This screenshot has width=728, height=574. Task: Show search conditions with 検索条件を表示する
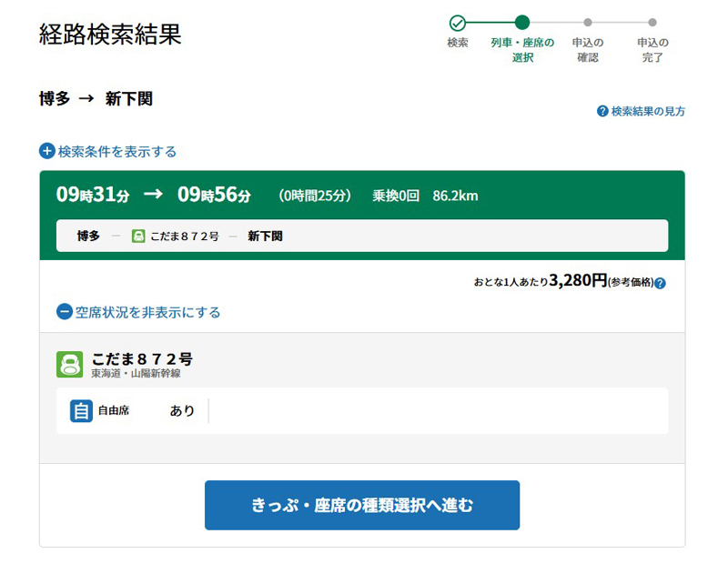[x=117, y=152]
